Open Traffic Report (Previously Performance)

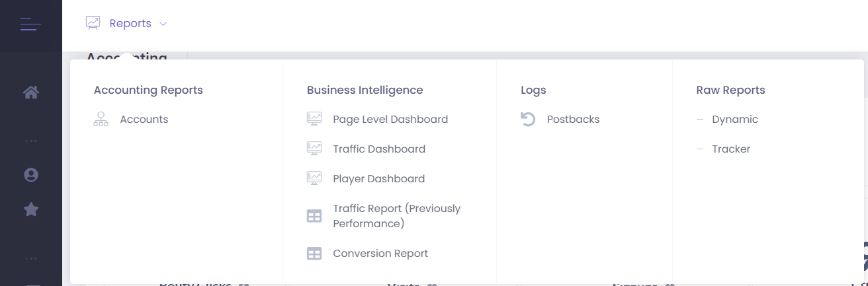pos(397,216)
